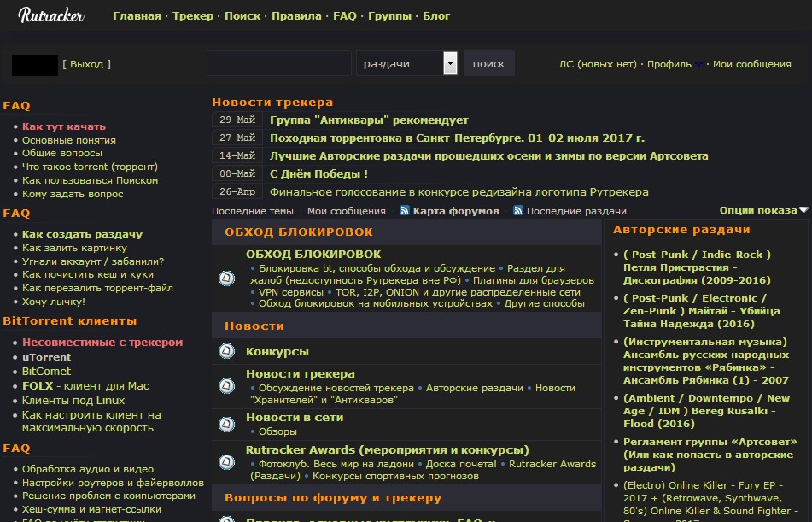Click the Последние темы link

click(253, 210)
